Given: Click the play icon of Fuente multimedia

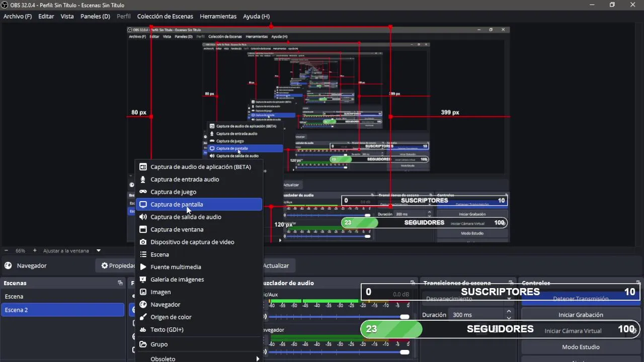Looking at the screenshot, I should (x=143, y=267).
